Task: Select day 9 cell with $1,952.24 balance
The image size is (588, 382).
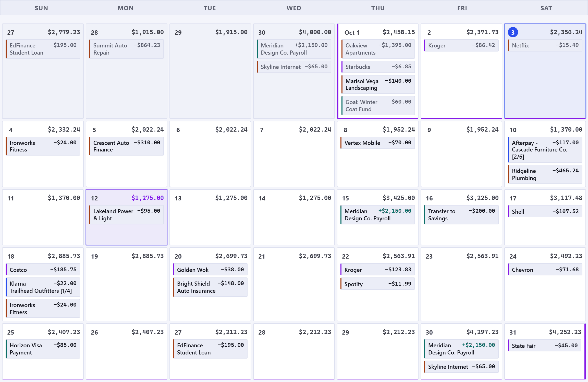Action: 461,154
